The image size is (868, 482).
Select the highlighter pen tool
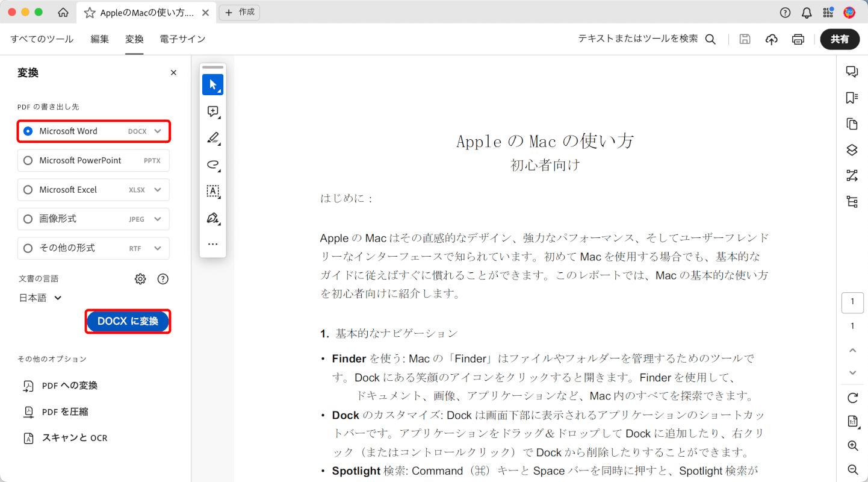click(x=212, y=138)
